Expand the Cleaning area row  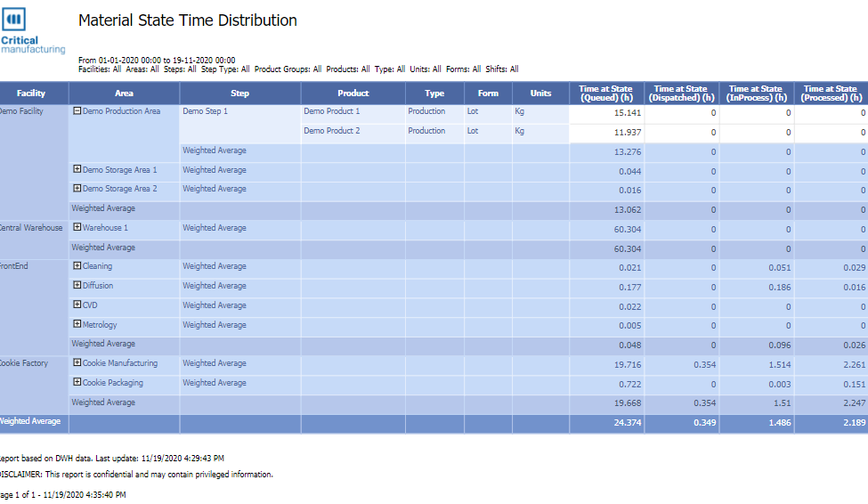pos(77,266)
